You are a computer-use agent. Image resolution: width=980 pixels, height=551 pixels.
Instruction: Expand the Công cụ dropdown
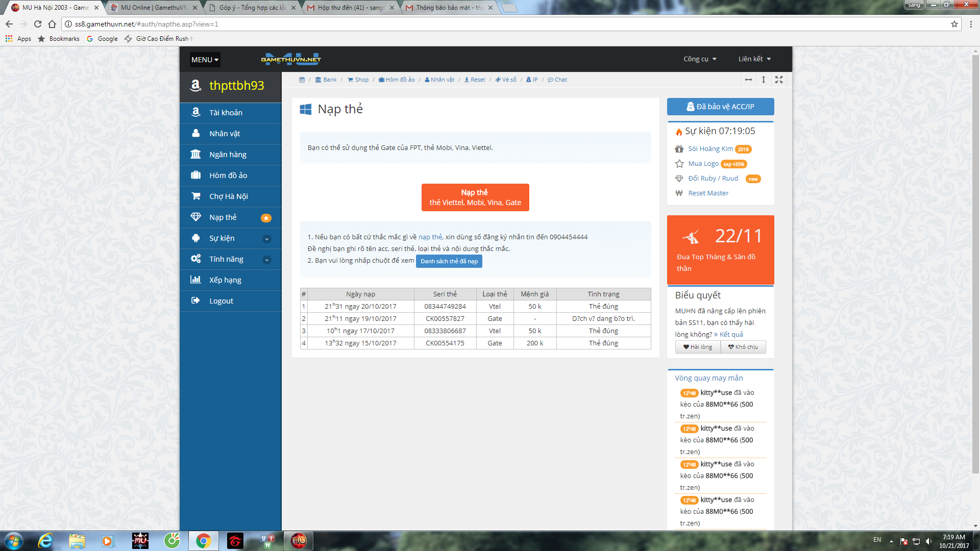tap(700, 59)
